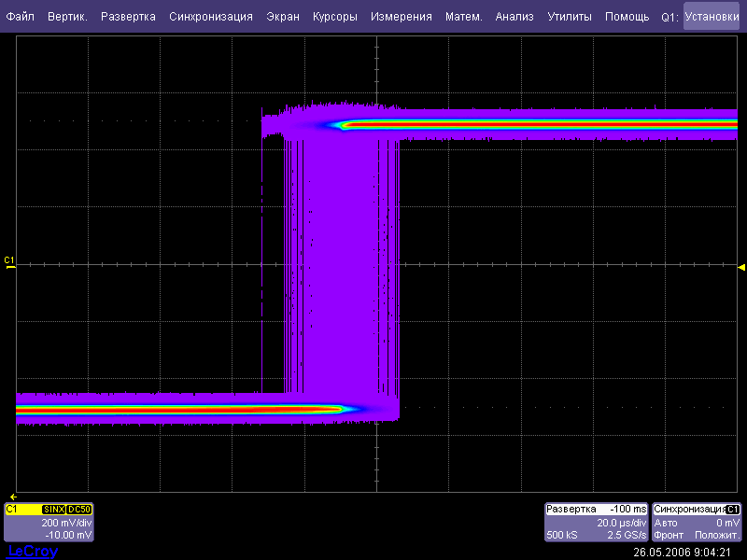The width and height of the screenshot is (747, 560).
Task: Click the DC50 coupling badge
Action: 79,509
